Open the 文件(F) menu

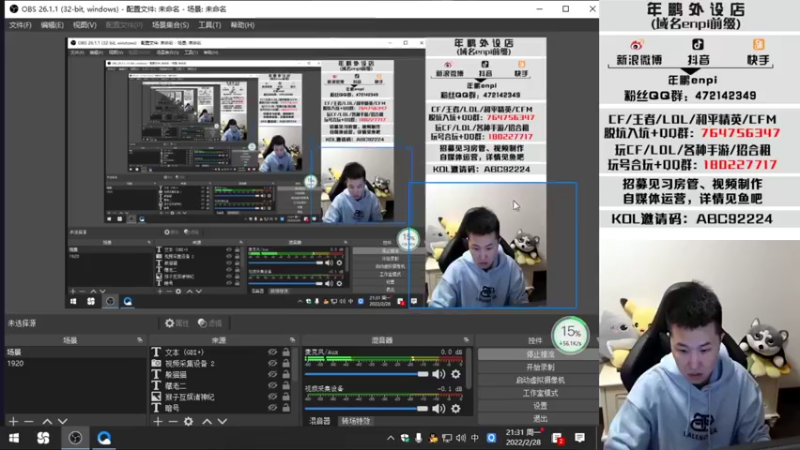click(20, 25)
